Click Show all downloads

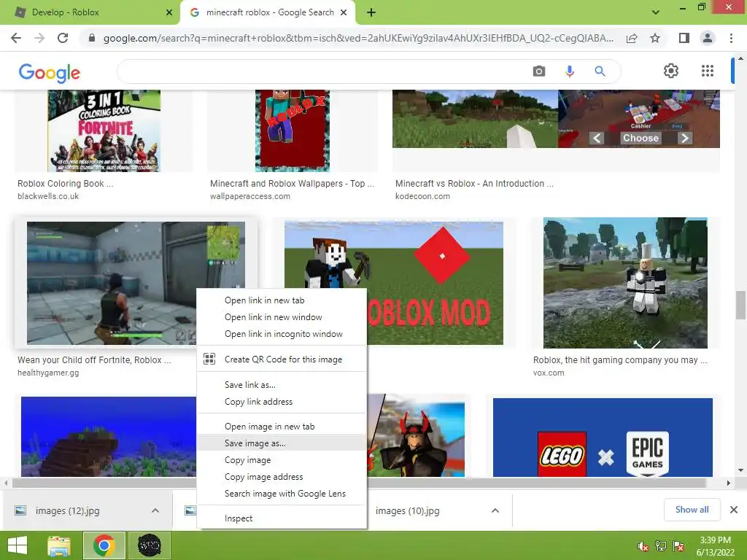click(x=692, y=510)
